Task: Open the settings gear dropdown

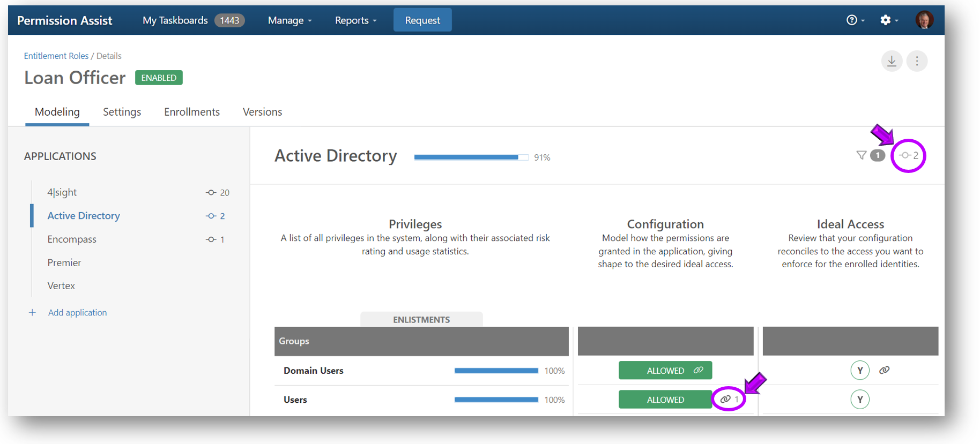Action: coord(888,20)
